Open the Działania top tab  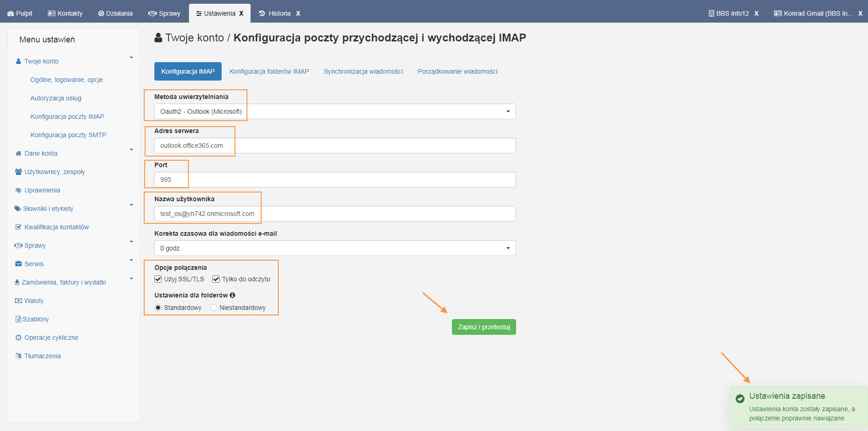point(116,13)
